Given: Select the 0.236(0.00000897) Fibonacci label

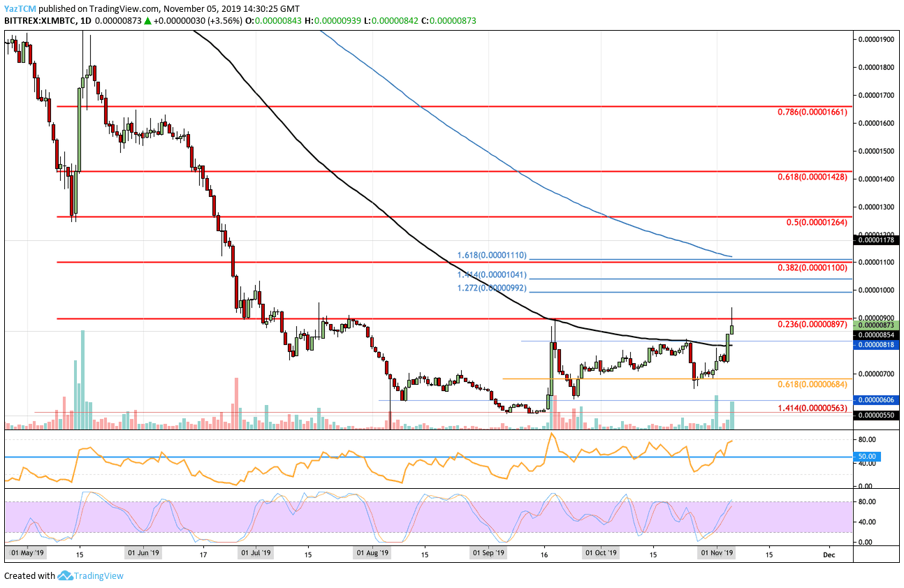Looking at the screenshot, I should (x=812, y=324).
